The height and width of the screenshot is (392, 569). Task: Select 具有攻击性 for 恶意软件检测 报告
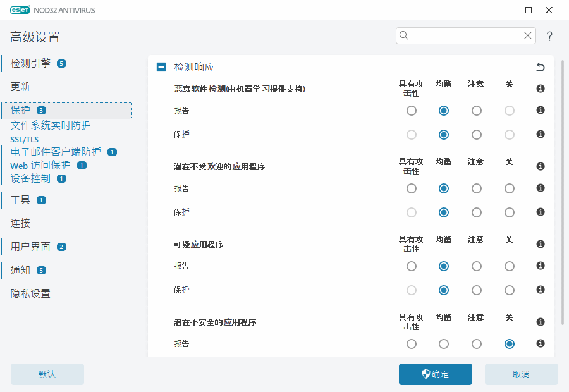click(x=412, y=110)
